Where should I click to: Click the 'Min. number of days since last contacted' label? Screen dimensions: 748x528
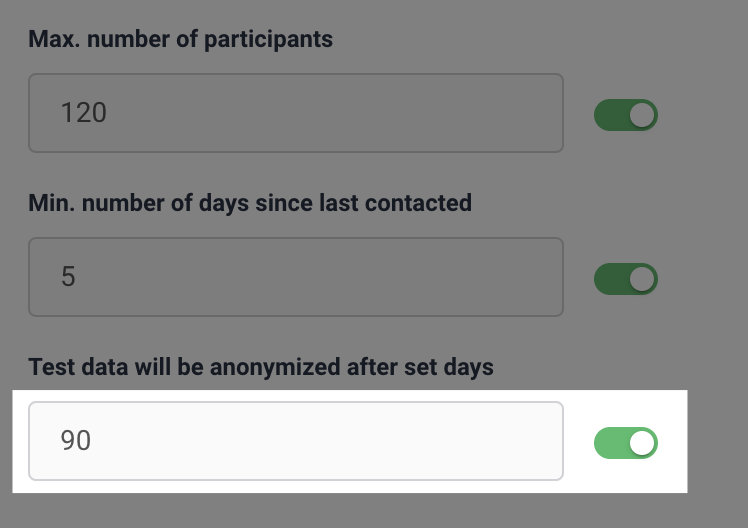click(250, 203)
